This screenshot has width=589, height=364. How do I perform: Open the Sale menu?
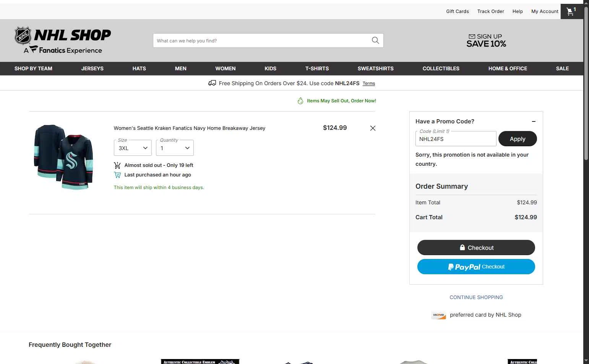[x=562, y=68]
